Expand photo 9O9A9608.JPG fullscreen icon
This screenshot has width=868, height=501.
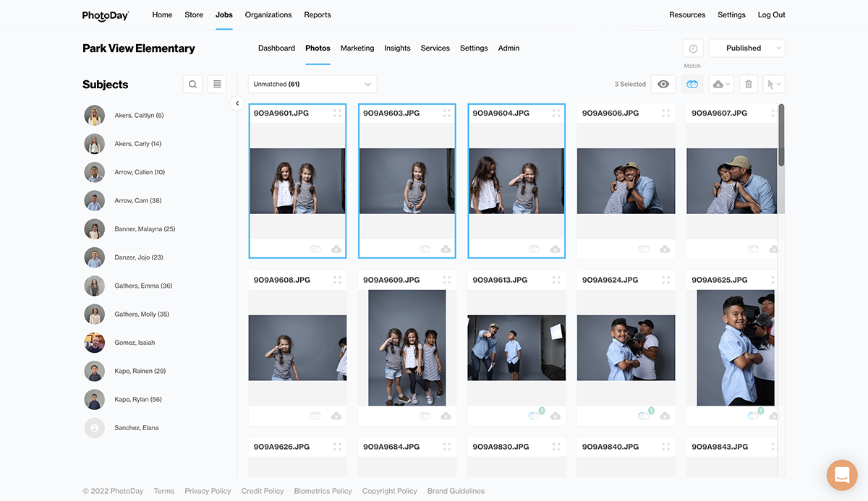point(337,280)
